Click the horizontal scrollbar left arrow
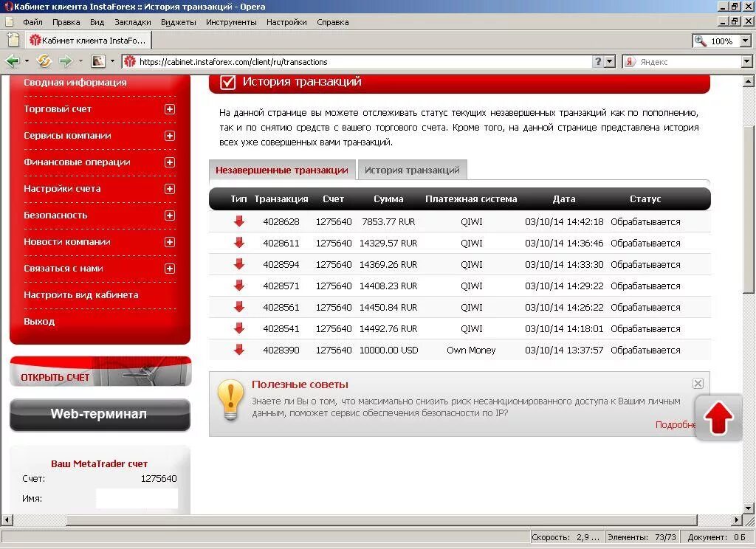756x549 pixels. pos(7,520)
